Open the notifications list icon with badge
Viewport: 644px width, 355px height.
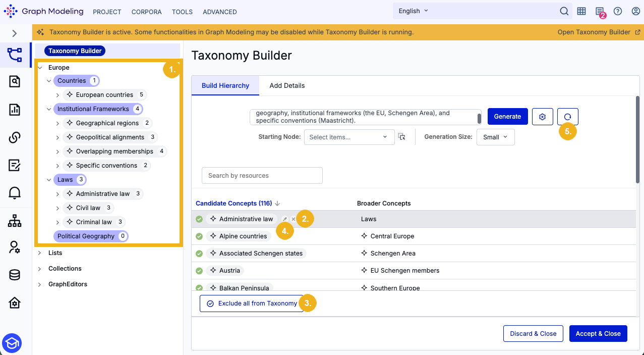point(600,12)
